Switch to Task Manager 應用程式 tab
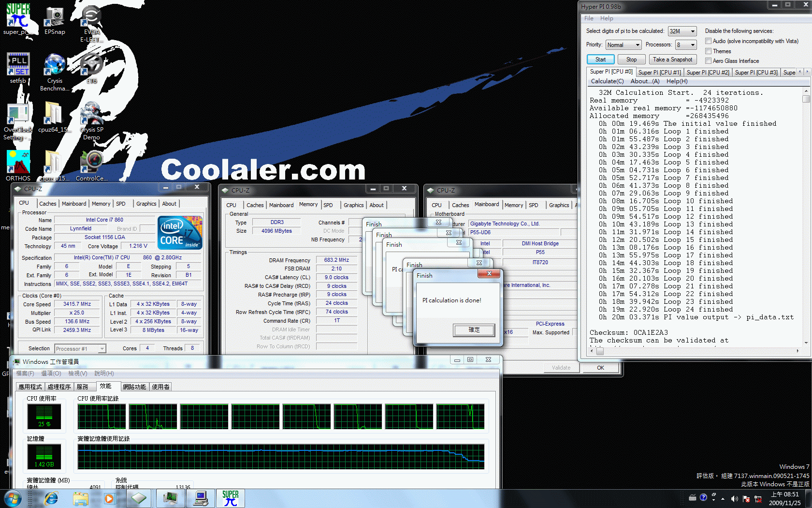812x508 pixels. click(30, 387)
